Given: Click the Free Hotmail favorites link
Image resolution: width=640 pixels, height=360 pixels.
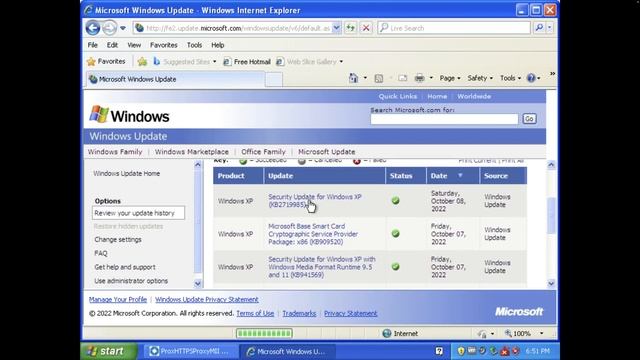Looking at the screenshot, I should pyautogui.click(x=247, y=62).
